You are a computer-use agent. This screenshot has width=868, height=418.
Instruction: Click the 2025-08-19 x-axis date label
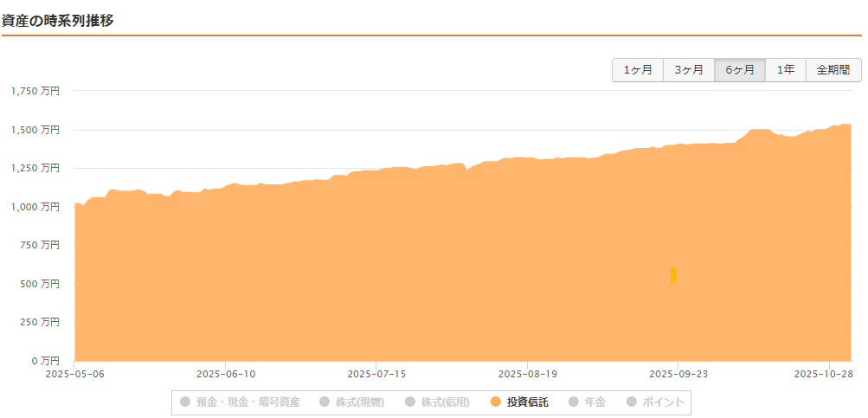coord(527,374)
